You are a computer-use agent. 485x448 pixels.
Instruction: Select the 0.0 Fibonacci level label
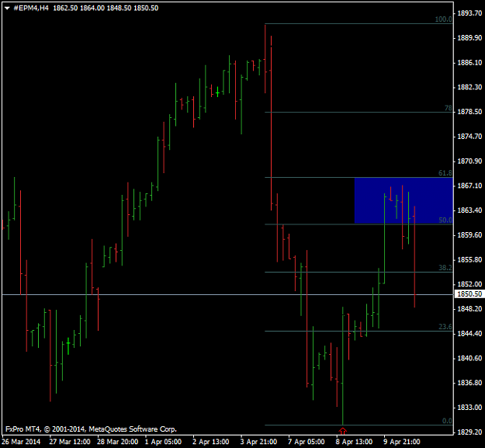point(447,421)
